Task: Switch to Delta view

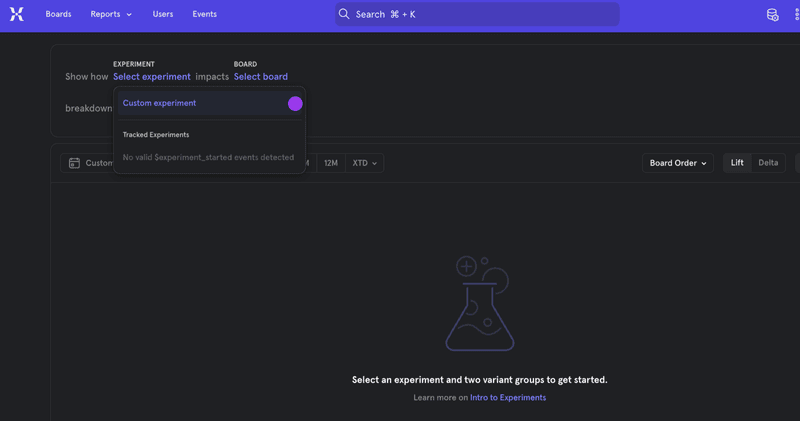Action: (x=768, y=163)
